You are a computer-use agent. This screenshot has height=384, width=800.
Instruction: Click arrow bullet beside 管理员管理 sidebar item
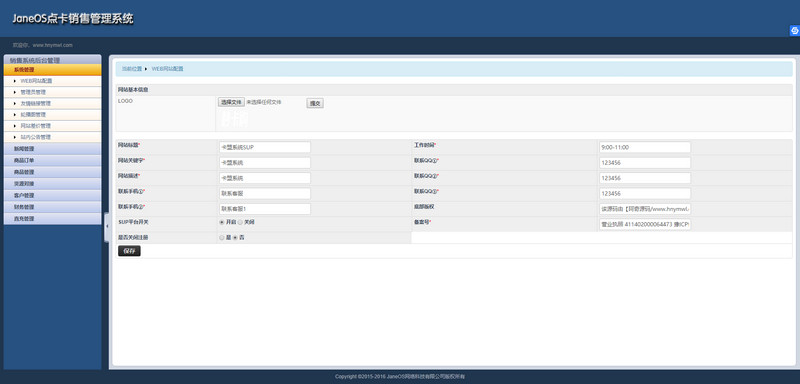15,92
